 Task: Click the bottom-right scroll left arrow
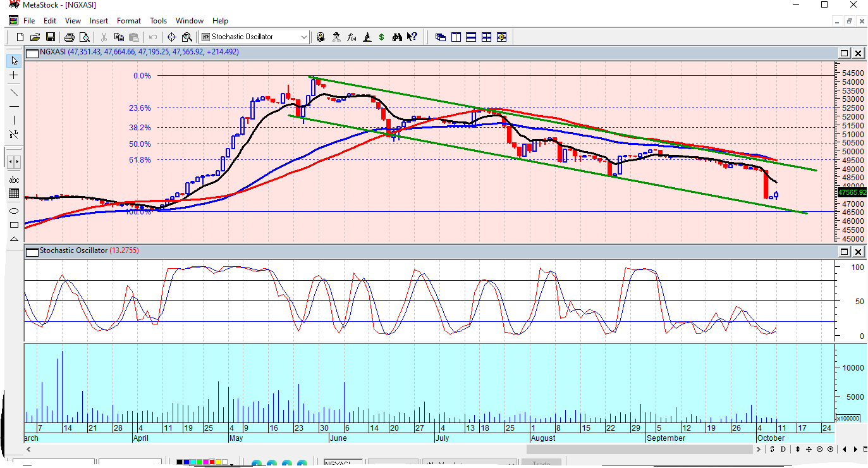pos(845,449)
